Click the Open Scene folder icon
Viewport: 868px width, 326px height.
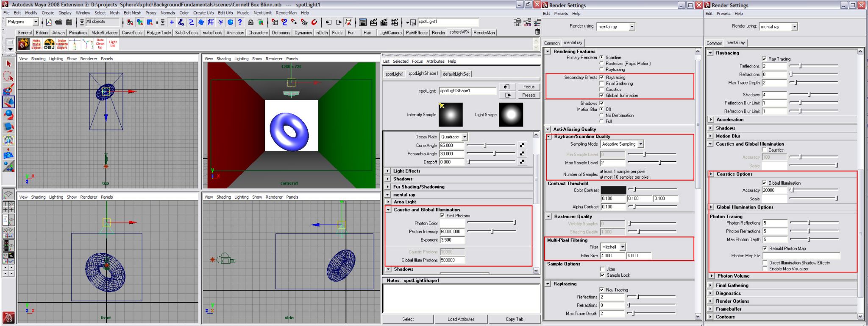[x=58, y=22]
